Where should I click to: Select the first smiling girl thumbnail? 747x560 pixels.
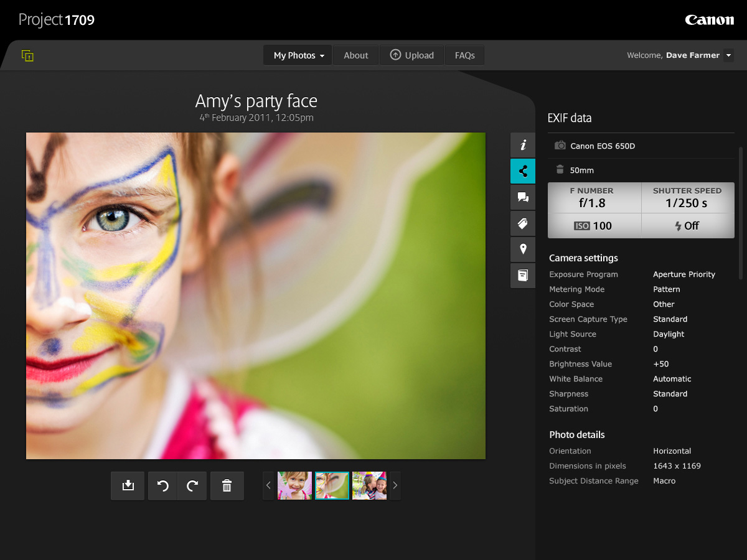pyautogui.click(x=294, y=485)
